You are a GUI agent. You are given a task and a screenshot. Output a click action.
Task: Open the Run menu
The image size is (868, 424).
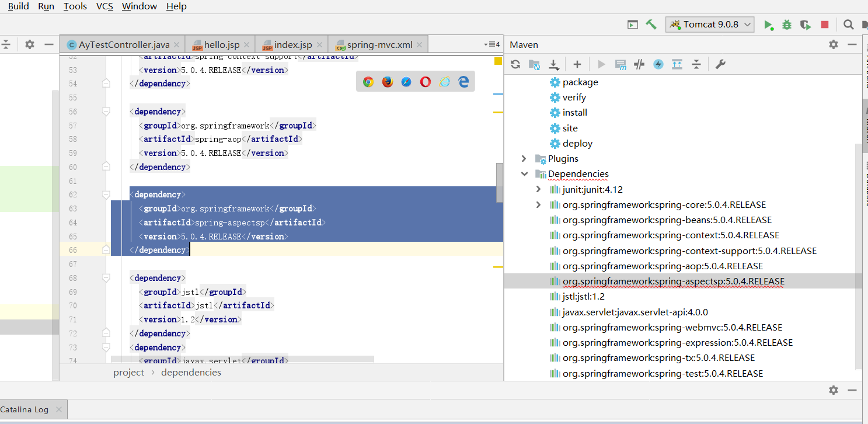click(46, 6)
